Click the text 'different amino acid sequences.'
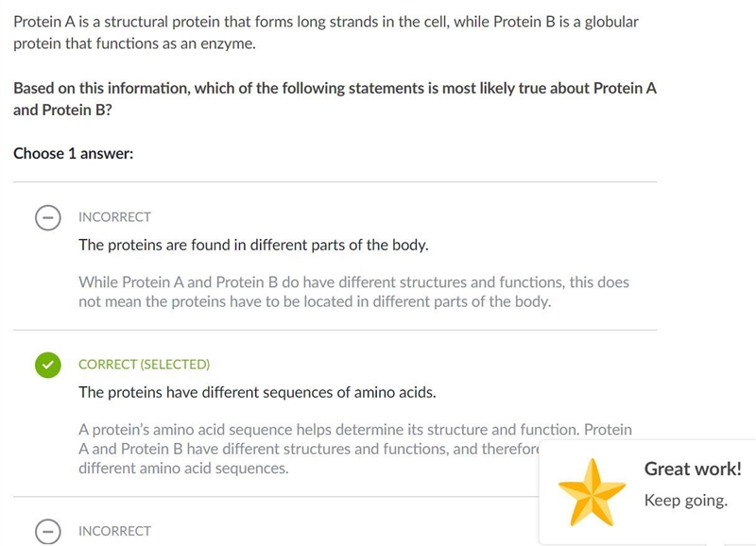The height and width of the screenshot is (546, 756). [x=183, y=469]
